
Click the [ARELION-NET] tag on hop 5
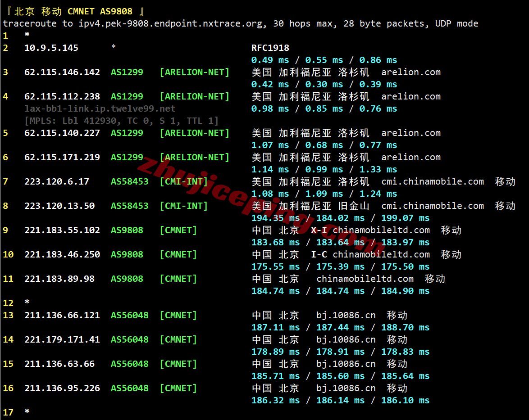click(194, 133)
